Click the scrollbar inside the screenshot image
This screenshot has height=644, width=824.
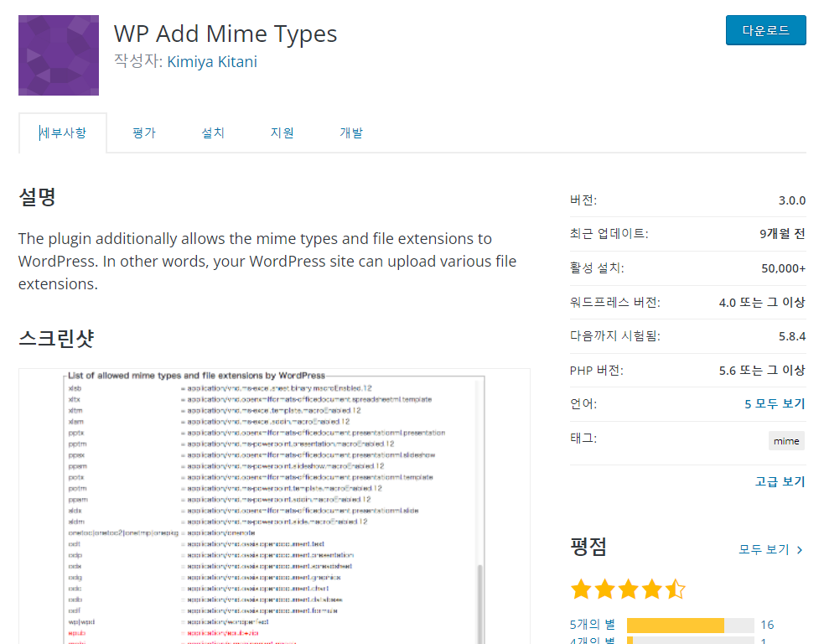click(x=479, y=605)
